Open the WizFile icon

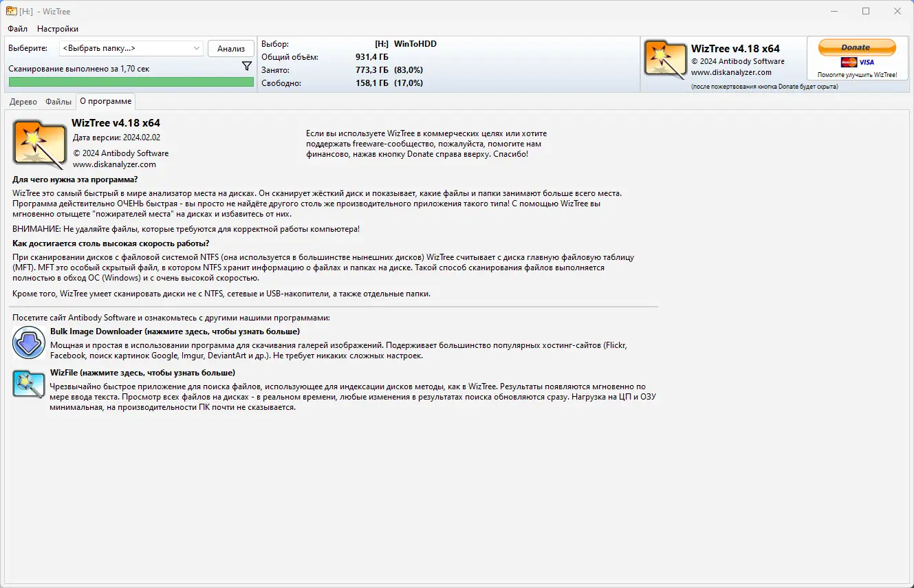(x=29, y=384)
